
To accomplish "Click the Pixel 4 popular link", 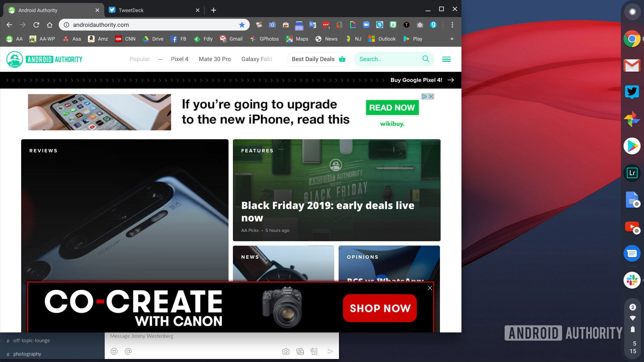I will tap(180, 59).
